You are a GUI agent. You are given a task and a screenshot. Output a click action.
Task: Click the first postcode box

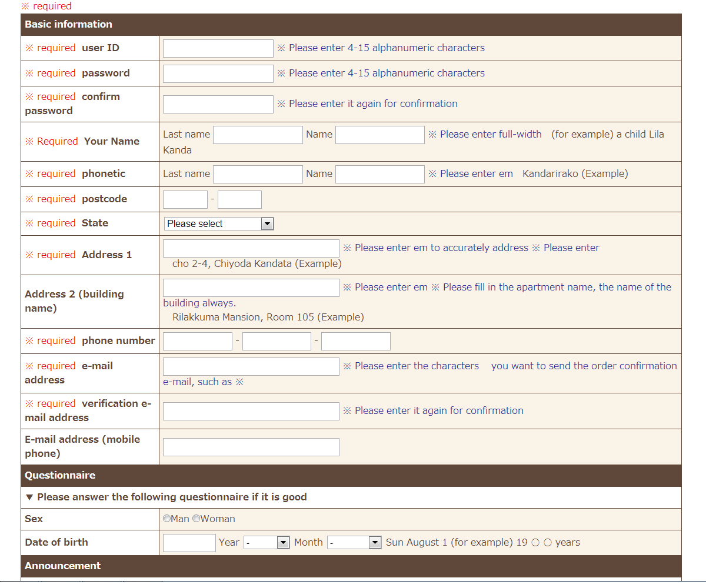tap(185, 199)
